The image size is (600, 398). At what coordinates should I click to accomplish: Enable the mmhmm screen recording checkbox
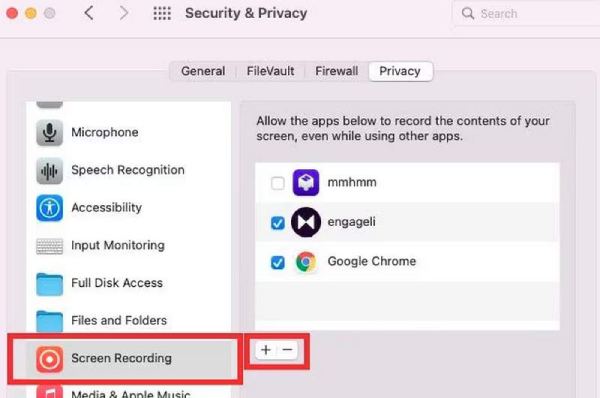(x=277, y=183)
